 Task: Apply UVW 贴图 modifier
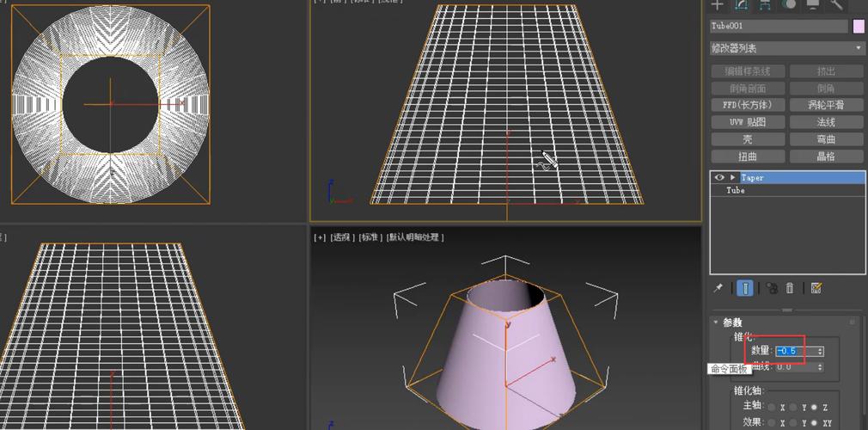(x=748, y=122)
